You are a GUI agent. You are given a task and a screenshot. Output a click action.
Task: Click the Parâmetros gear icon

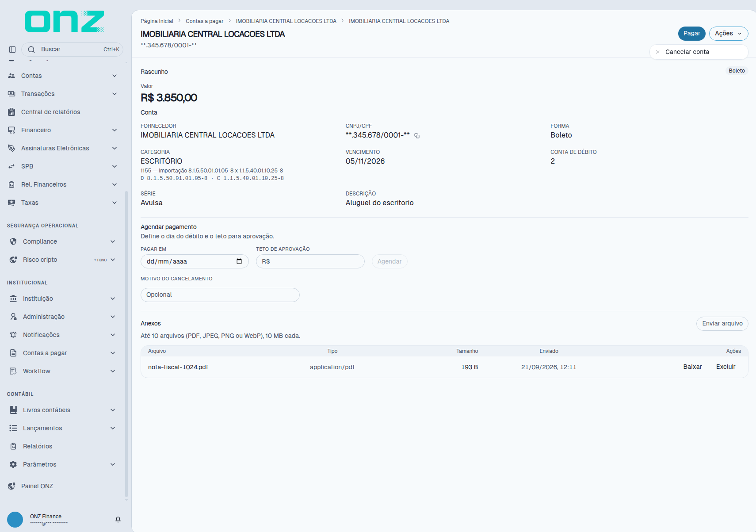(x=13, y=464)
